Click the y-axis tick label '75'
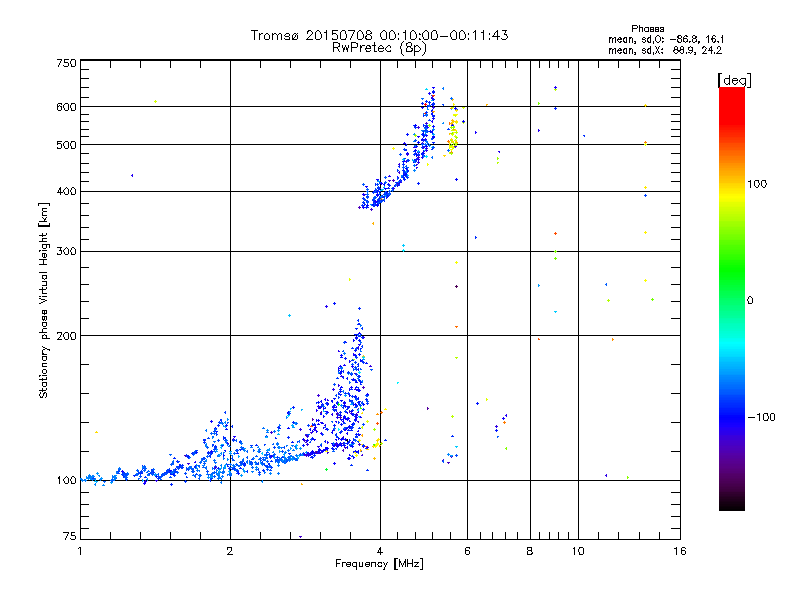 click(70, 536)
